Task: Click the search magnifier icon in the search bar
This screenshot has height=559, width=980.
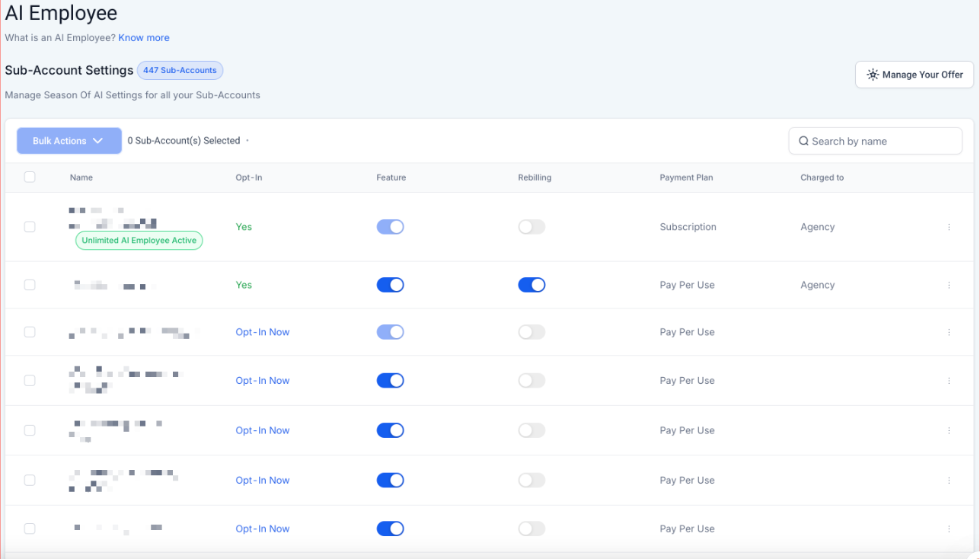Action: [x=804, y=141]
